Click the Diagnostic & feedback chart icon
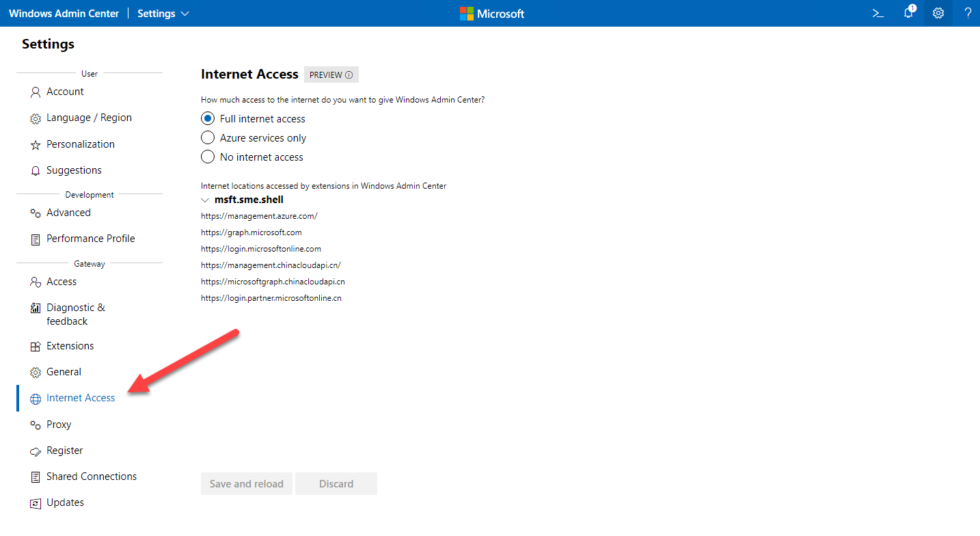This screenshot has width=980, height=536. 36,308
